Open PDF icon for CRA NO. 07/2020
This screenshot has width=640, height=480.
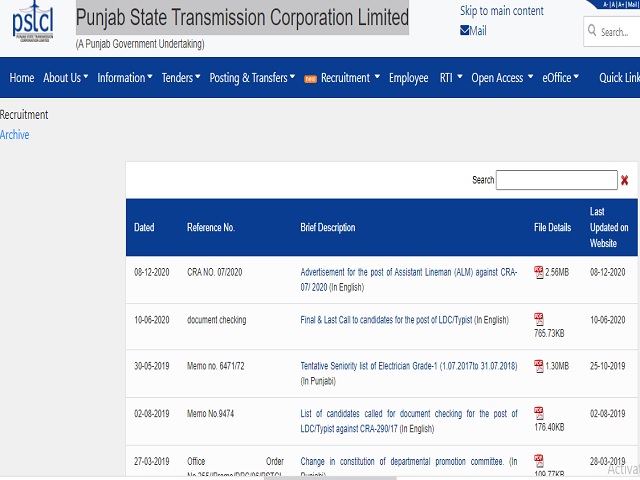(538, 272)
